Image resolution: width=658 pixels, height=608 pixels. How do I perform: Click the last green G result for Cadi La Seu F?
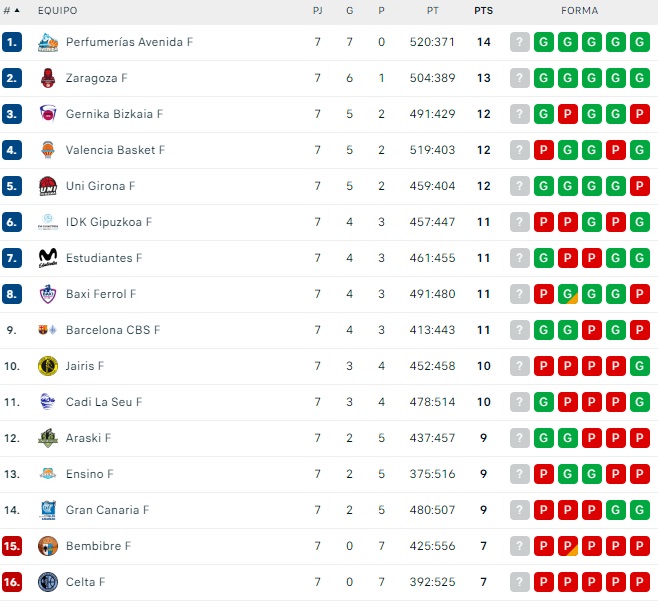640,402
